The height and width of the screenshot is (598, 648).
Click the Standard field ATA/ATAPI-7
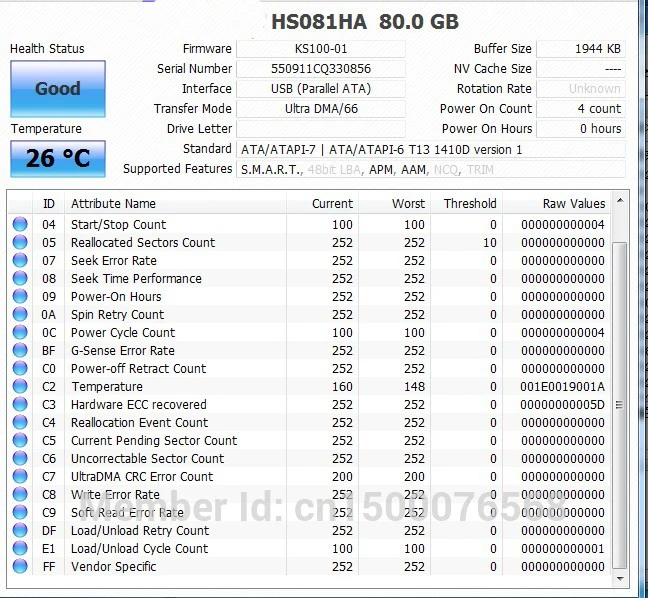431,149
